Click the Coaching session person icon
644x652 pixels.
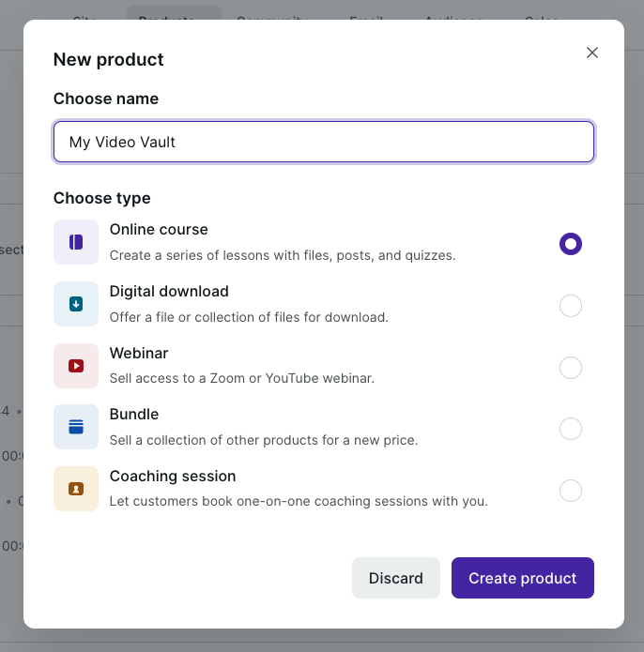tap(76, 489)
